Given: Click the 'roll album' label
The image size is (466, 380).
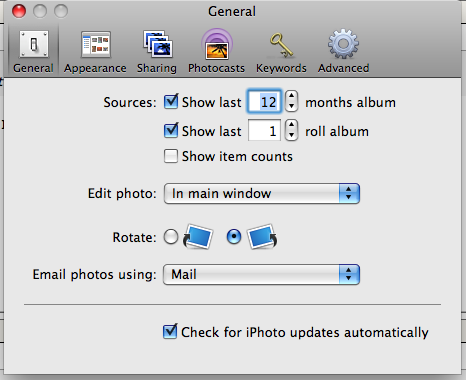Looking at the screenshot, I should (x=337, y=131).
